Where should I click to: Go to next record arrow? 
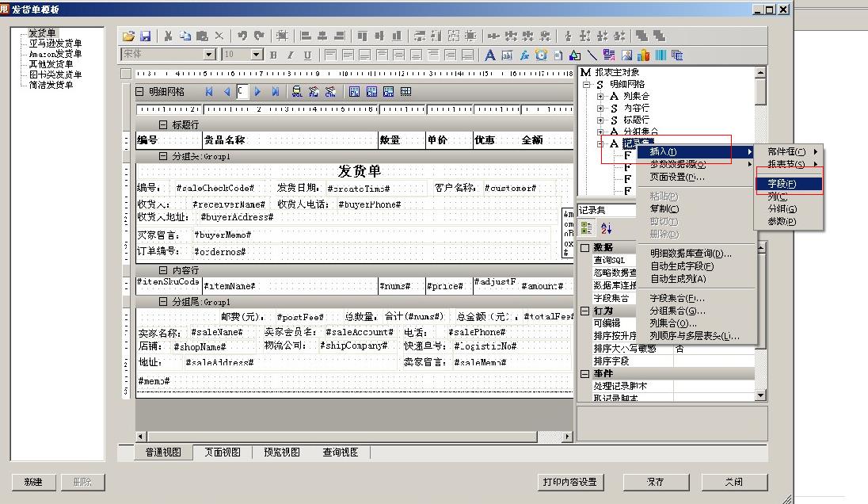click(x=258, y=92)
